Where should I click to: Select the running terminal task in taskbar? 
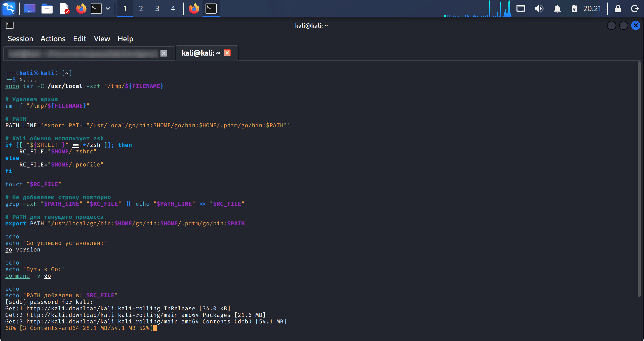211,9
